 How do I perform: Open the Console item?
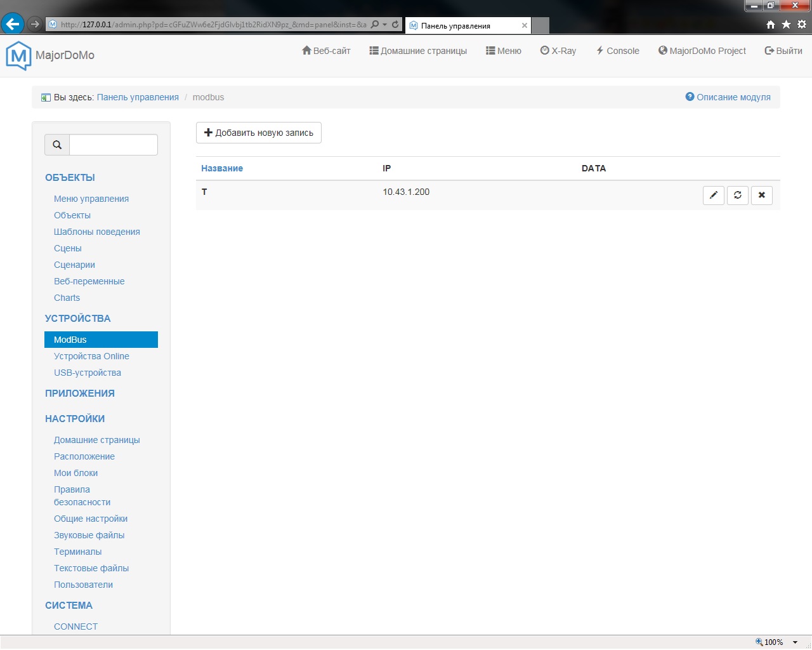point(617,51)
